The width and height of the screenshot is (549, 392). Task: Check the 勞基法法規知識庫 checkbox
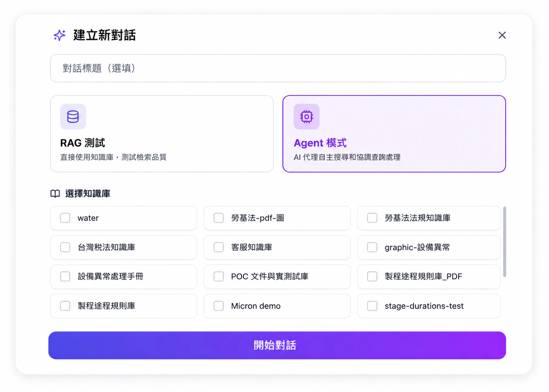[372, 218]
